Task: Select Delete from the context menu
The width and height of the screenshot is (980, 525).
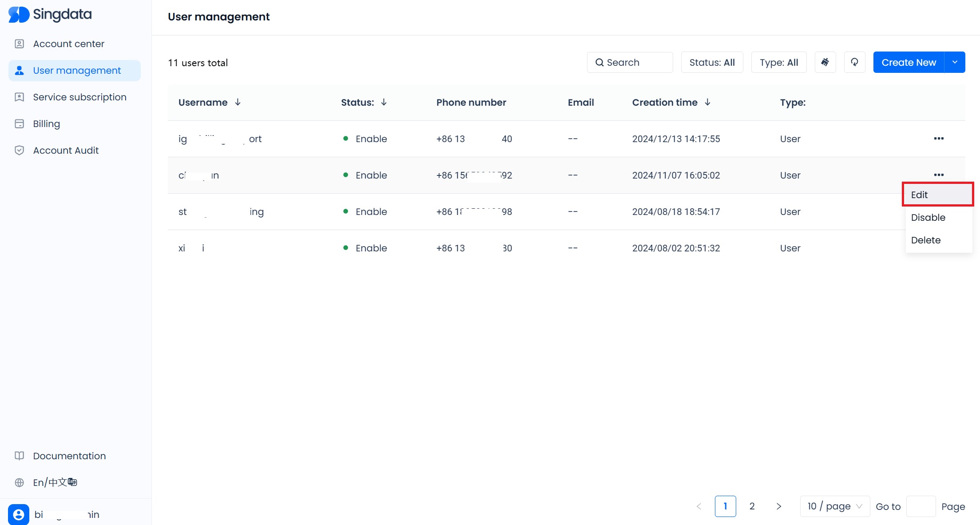Action: click(x=926, y=240)
